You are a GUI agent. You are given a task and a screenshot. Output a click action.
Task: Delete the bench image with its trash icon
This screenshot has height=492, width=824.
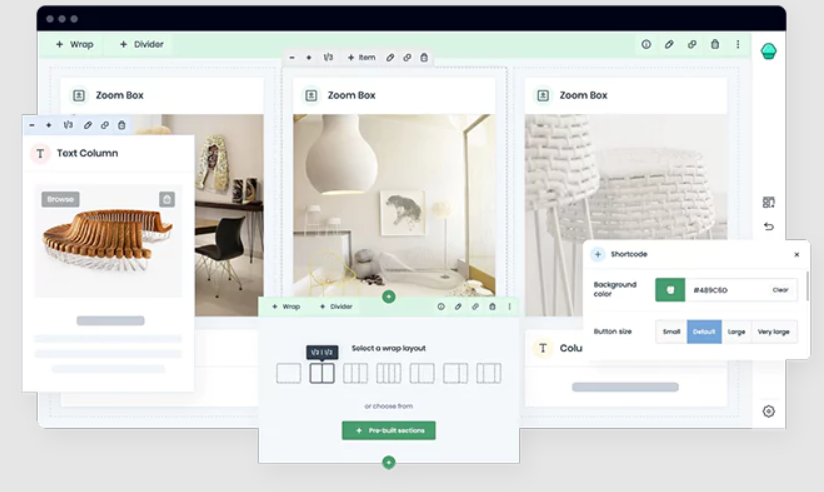tap(167, 199)
